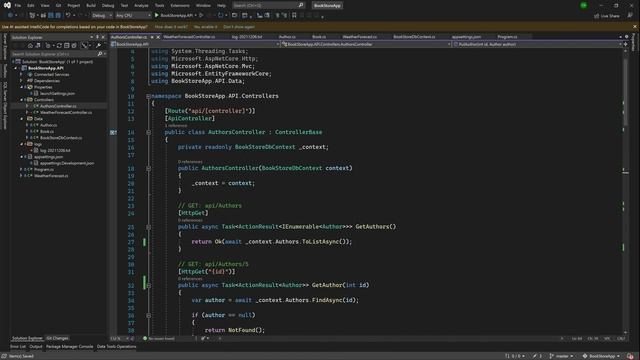The width and height of the screenshot is (640, 360).
Task: Open the Git menu
Action: point(58,5)
